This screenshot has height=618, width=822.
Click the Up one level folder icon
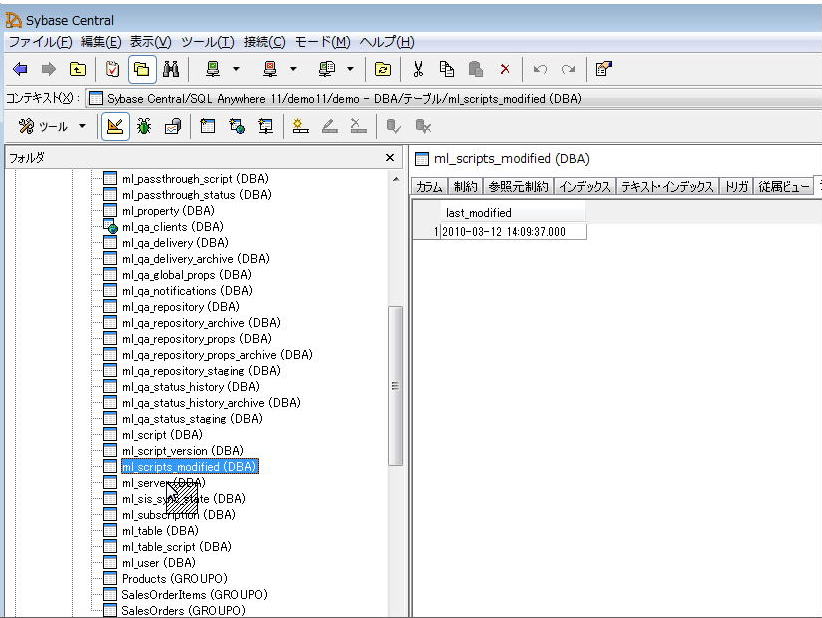tap(77, 69)
